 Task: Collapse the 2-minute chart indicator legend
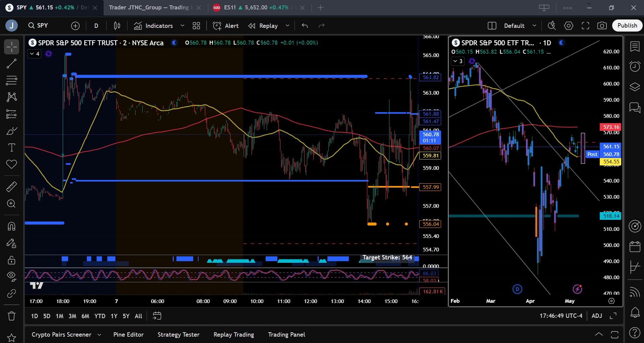coord(35,54)
